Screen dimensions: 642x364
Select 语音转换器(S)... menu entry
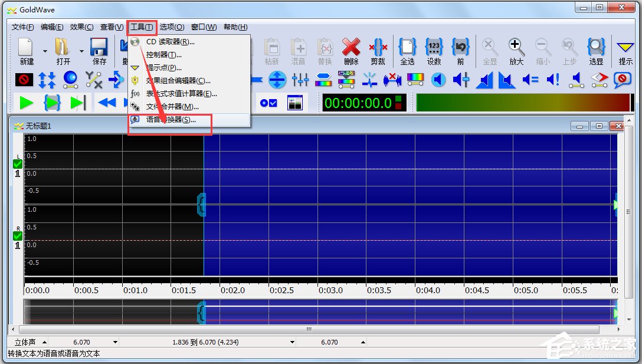click(x=189, y=120)
